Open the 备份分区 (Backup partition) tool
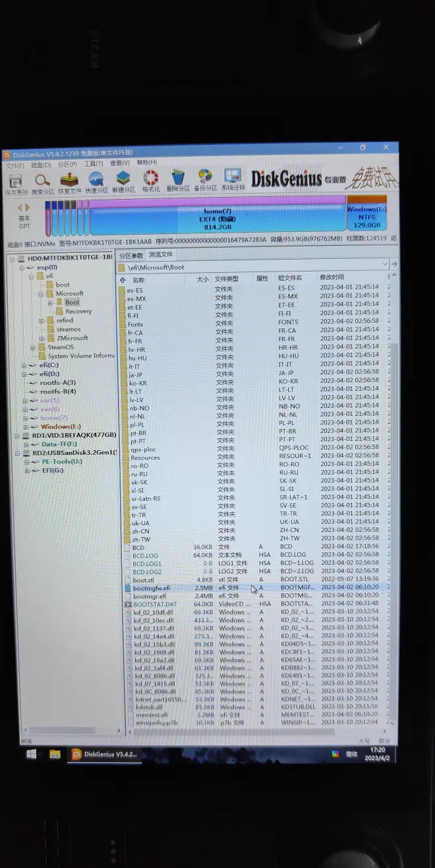This screenshot has width=435, height=868. pos(205,176)
